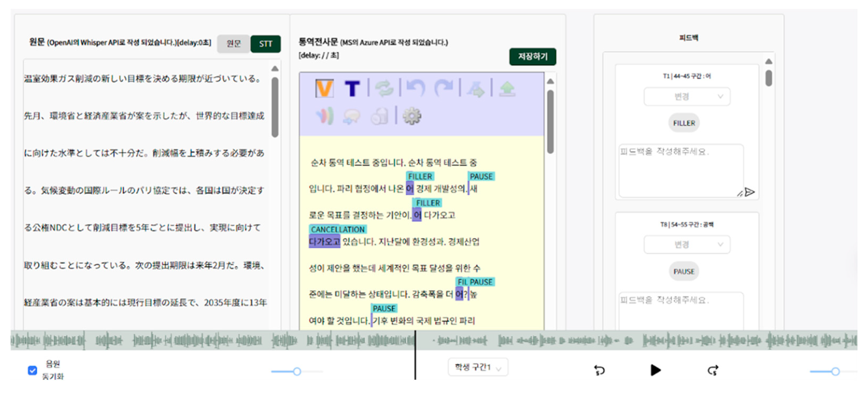
Task: Open the 변경 dropdown in the T8 card
Action: tap(687, 244)
